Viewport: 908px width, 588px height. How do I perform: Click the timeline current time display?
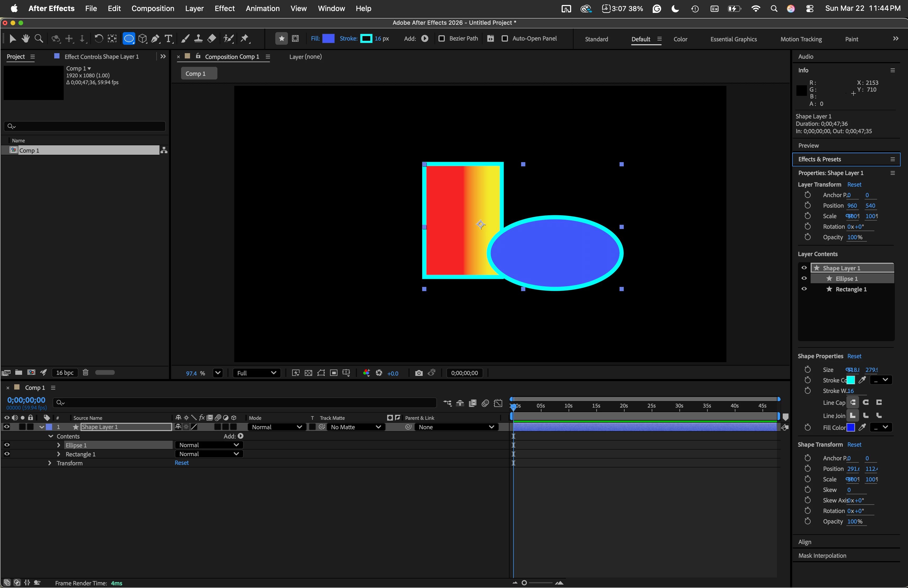click(26, 400)
